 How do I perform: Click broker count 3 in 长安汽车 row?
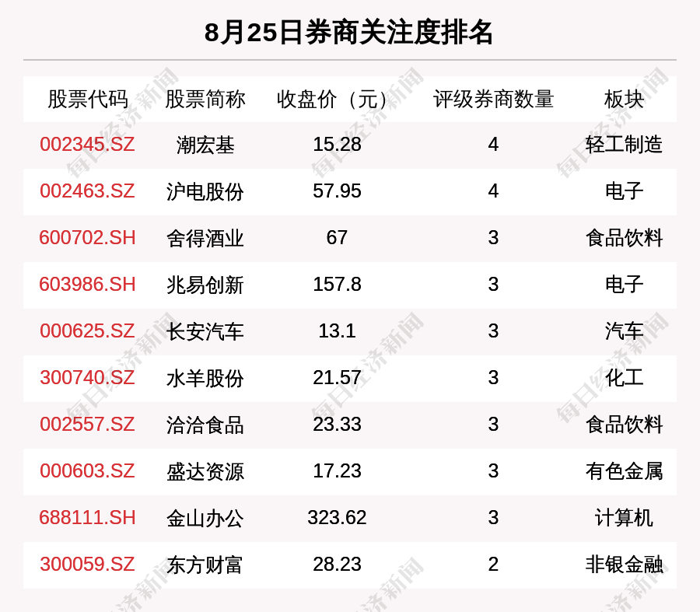click(x=493, y=330)
